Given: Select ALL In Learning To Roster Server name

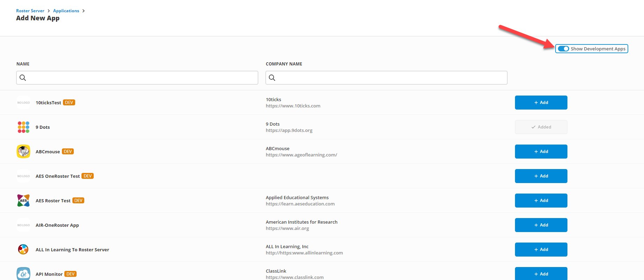Looking at the screenshot, I should (x=72, y=250).
